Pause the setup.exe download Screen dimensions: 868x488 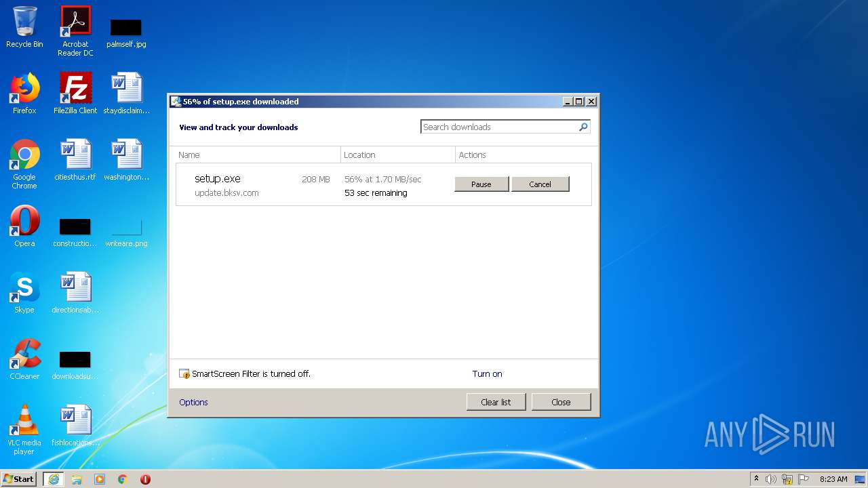click(x=481, y=184)
